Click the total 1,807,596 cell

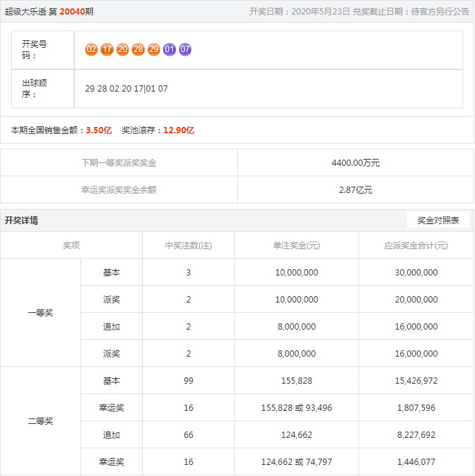tap(416, 408)
